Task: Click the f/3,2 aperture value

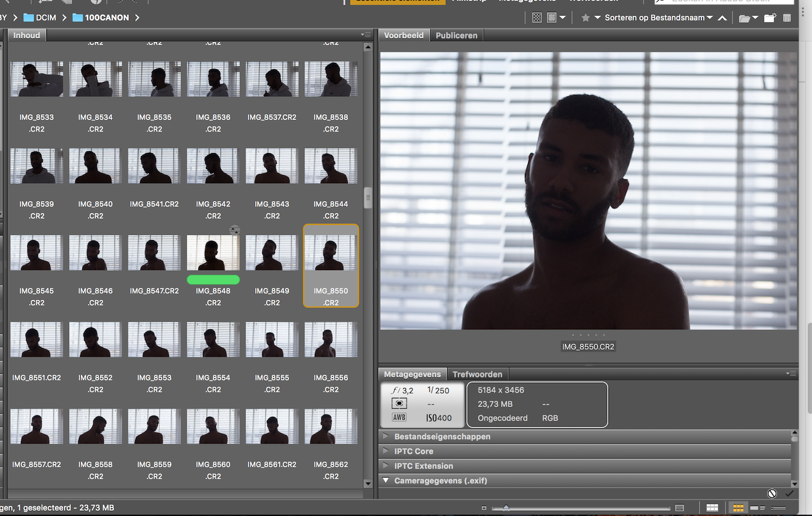Action: [x=402, y=390]
